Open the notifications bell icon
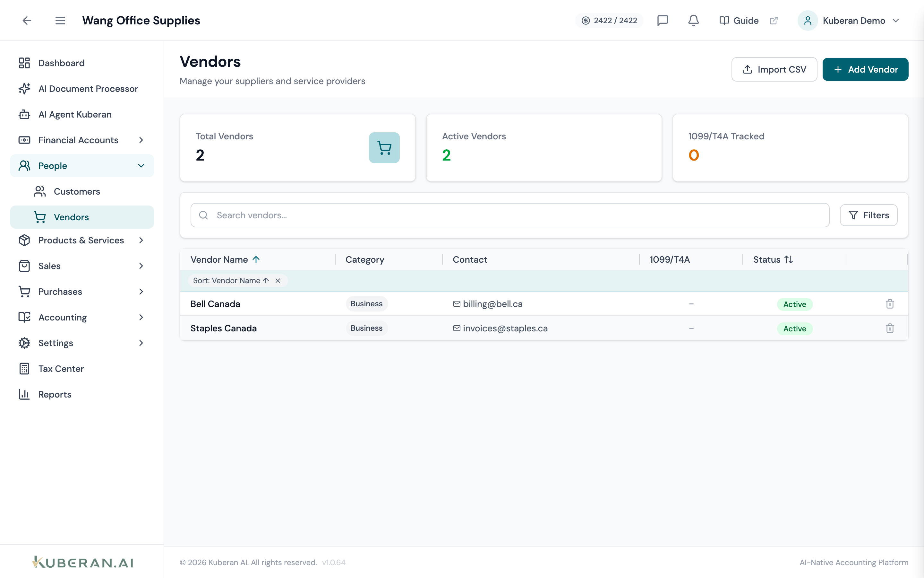 pyautogui.click(x=693, y=20)
